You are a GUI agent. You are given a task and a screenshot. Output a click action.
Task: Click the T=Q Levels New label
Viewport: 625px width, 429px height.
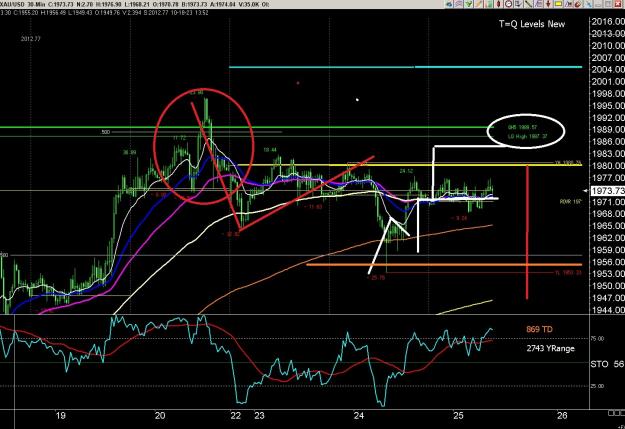point(532,24)
